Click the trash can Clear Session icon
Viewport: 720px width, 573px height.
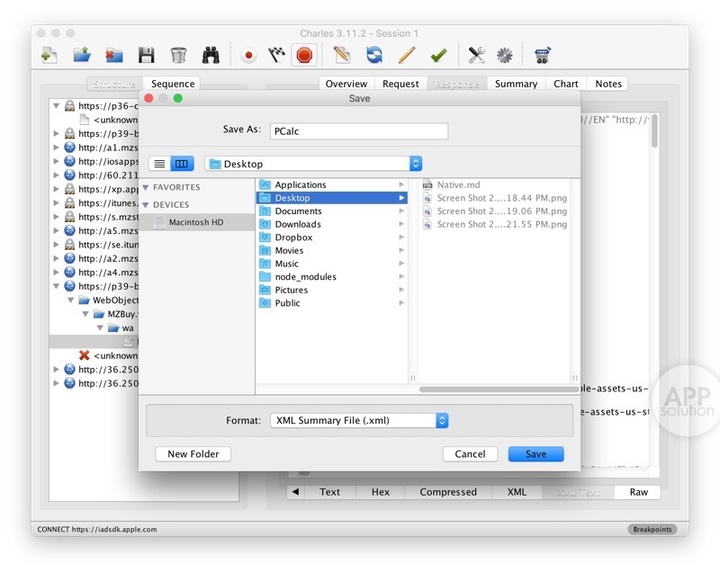coord(178,55)
